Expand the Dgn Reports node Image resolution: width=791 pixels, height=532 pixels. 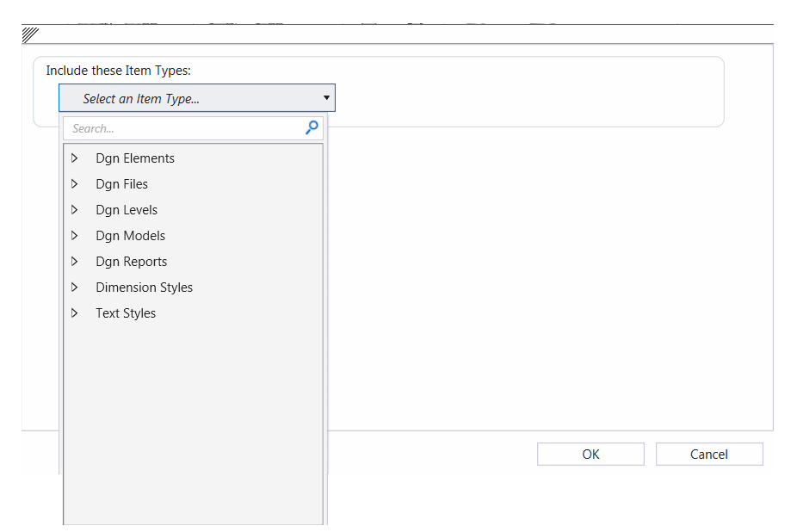(75, 261)
